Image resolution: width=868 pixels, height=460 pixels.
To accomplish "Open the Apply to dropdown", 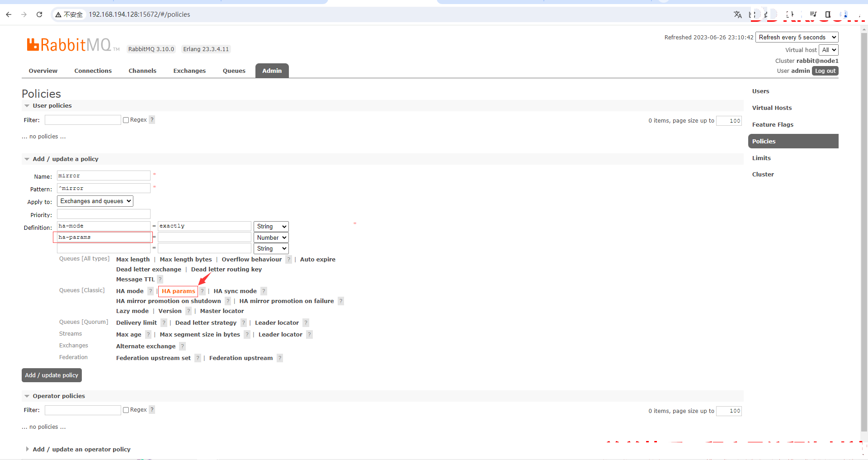I will [95, 201].
